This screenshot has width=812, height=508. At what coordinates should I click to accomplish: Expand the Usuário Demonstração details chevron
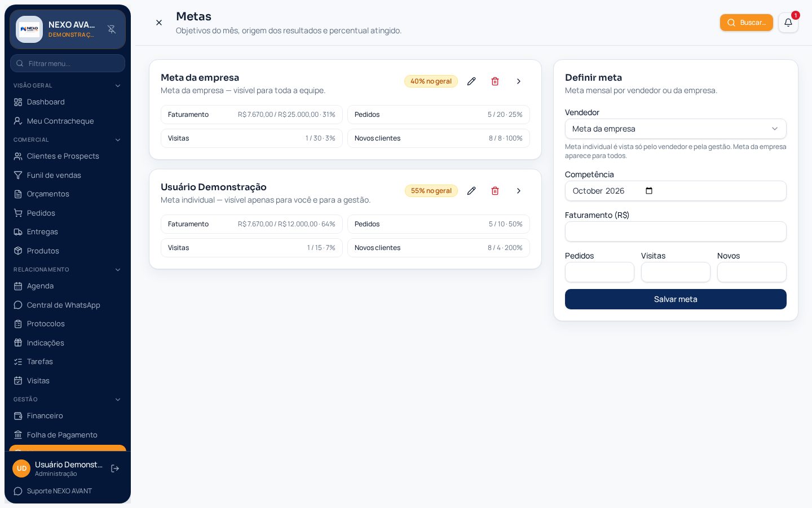519,191
